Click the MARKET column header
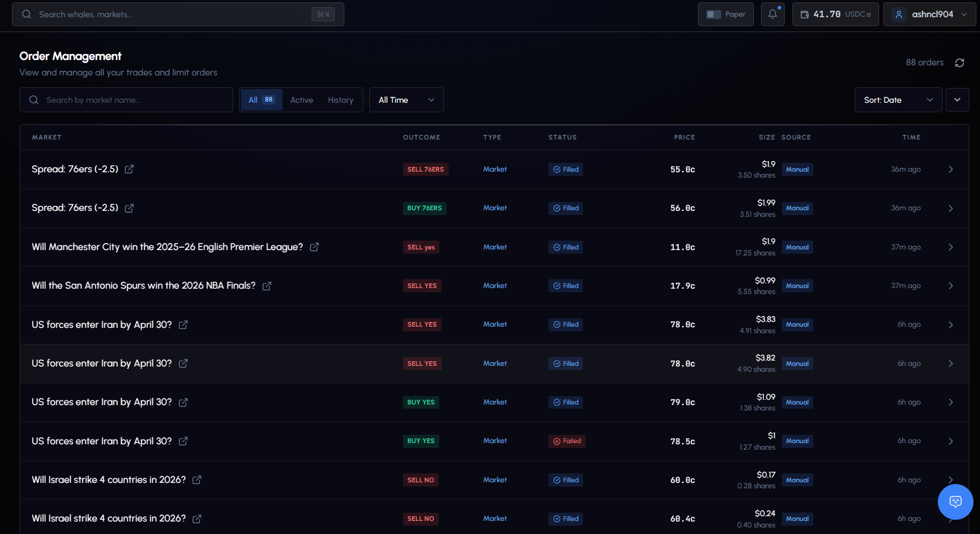Screen dimensions: 980x534 (47, 137)
